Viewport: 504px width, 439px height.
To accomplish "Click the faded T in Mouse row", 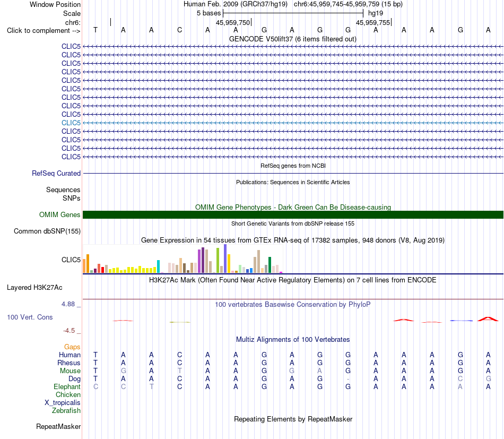I will pos(180,371).
